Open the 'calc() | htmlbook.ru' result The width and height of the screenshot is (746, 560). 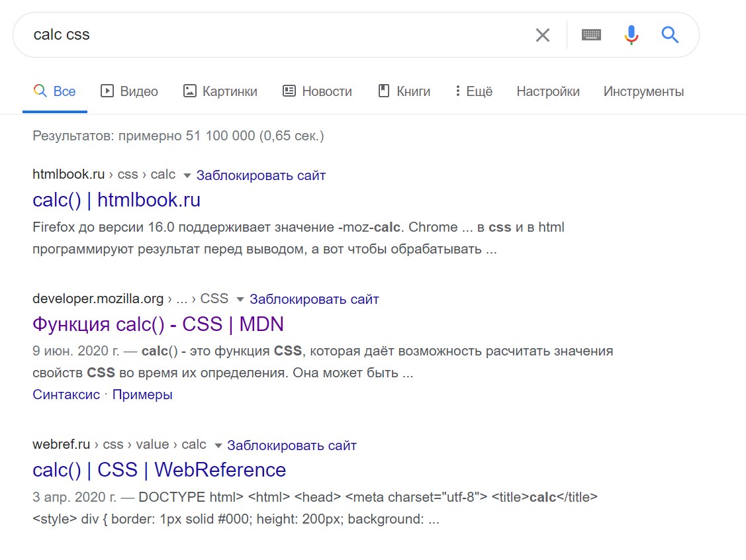[117, 200]
